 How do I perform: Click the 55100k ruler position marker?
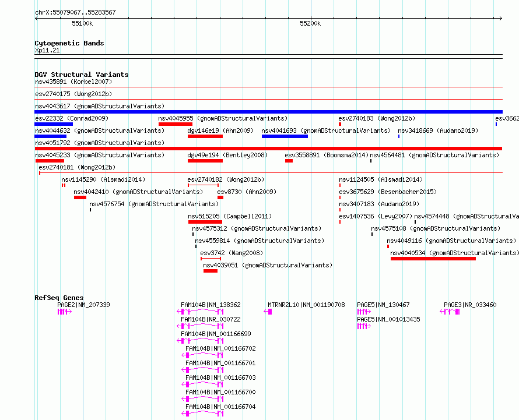click(x=82, y=23)
